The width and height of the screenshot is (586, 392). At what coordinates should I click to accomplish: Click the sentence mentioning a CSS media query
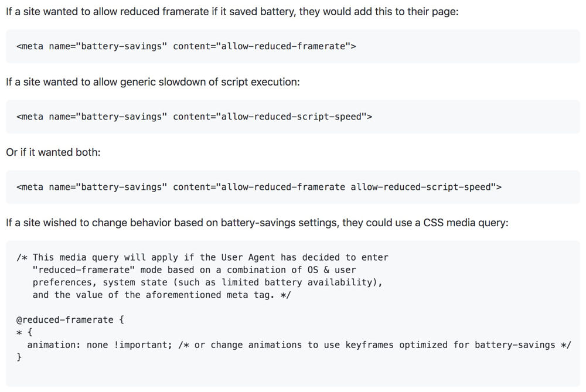(x=257, y=223)
